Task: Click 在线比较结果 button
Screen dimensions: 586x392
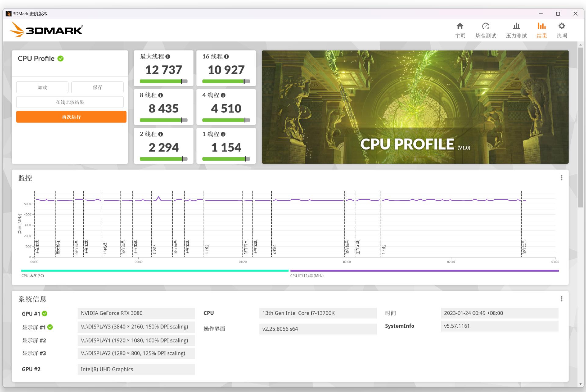Action: (x=70, y=102)
